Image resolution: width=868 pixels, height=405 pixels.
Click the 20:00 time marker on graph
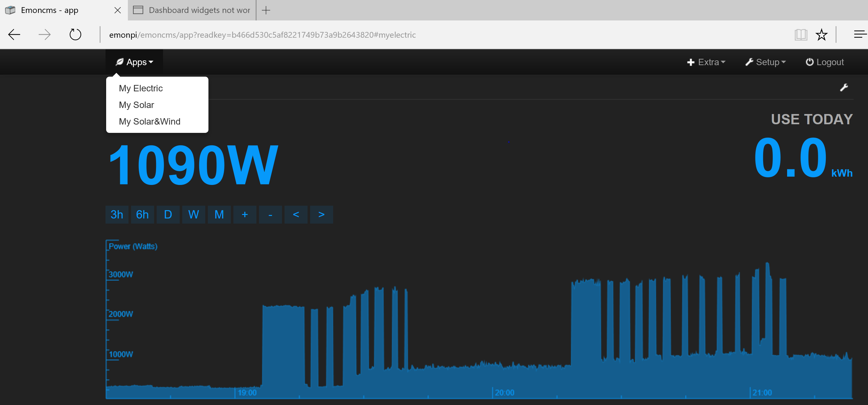tap(504, 393)
